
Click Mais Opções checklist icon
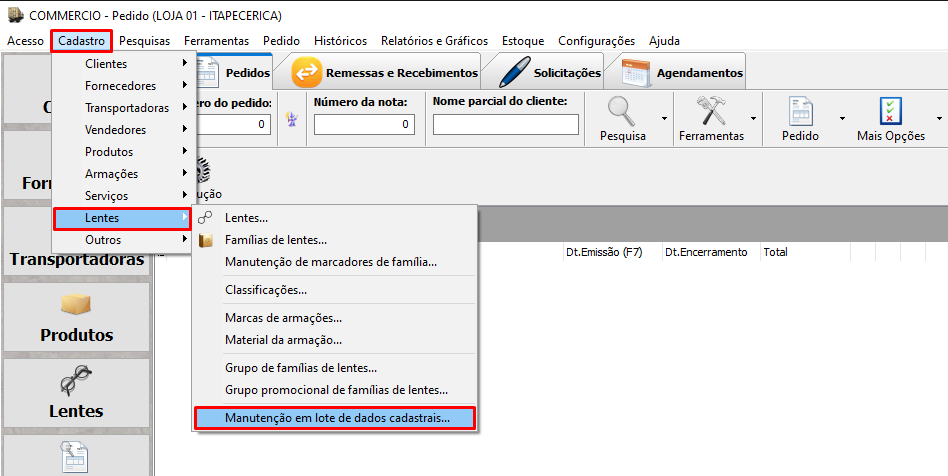890,110
